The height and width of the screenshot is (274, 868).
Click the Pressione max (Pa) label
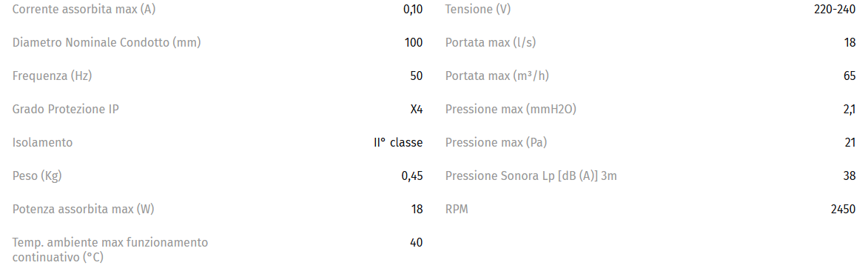(496, 142)
